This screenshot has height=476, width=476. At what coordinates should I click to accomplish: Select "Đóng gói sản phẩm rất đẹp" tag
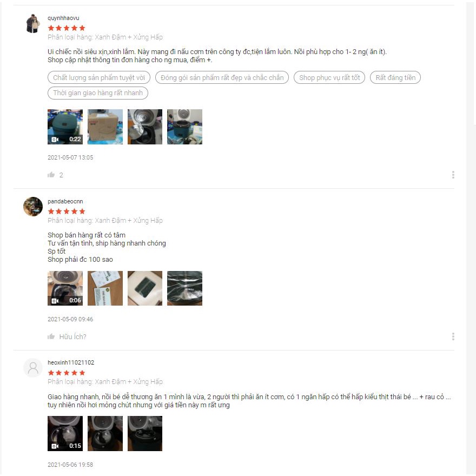coord(222,77)
